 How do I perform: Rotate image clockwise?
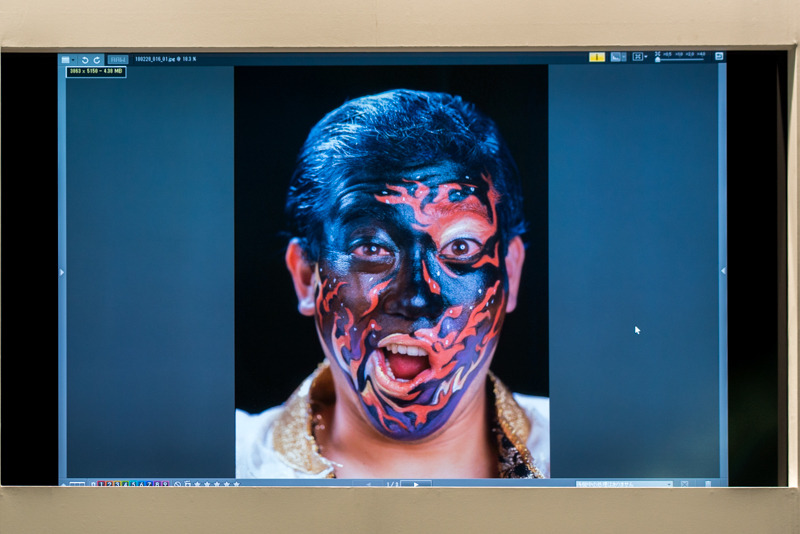coord(96,60)
